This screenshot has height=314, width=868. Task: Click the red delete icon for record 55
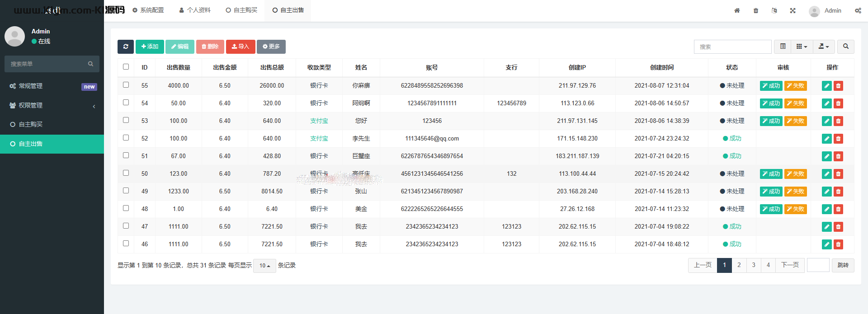point(838,86)
